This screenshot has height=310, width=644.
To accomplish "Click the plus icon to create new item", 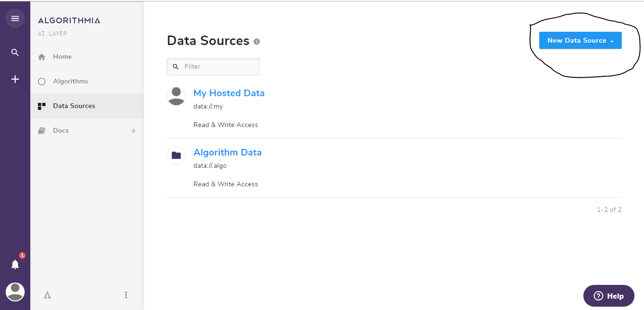I will 15,79.
